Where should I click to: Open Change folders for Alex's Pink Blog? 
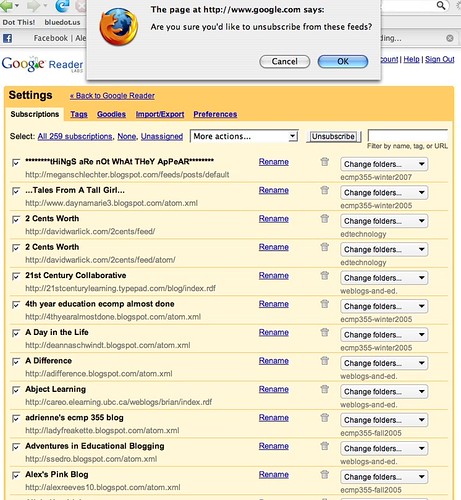pos(384,477)
